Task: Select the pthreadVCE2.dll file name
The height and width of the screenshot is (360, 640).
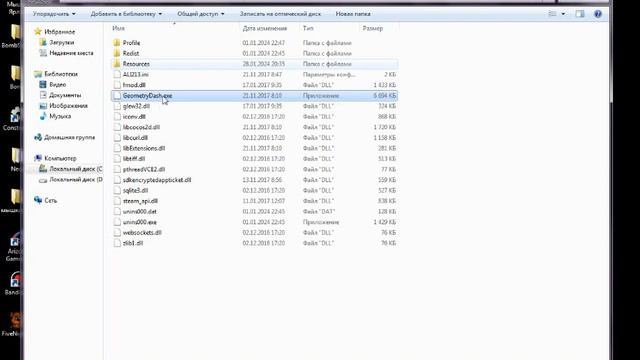Action: point(144,169)
